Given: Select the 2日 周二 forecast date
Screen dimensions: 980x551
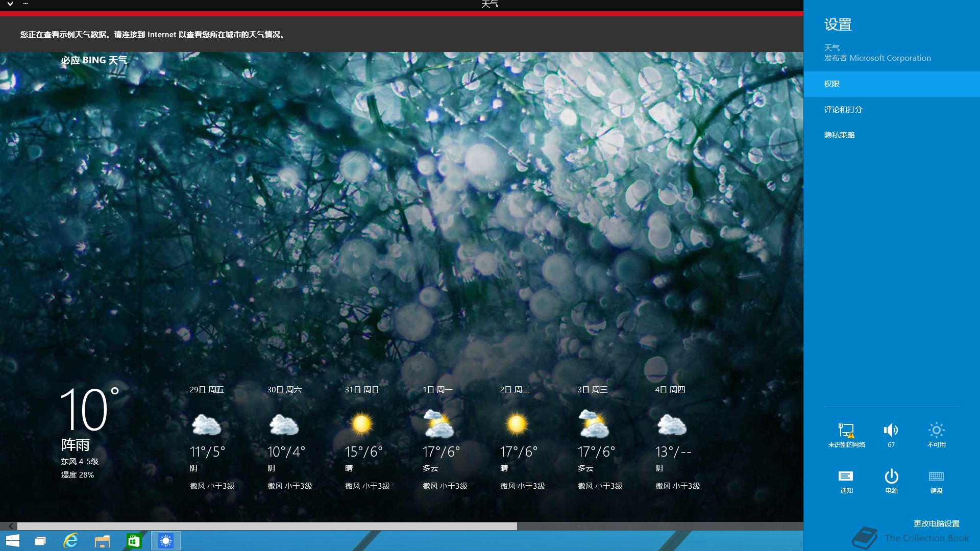Looking at the screenshot, I should click(515, 389).
